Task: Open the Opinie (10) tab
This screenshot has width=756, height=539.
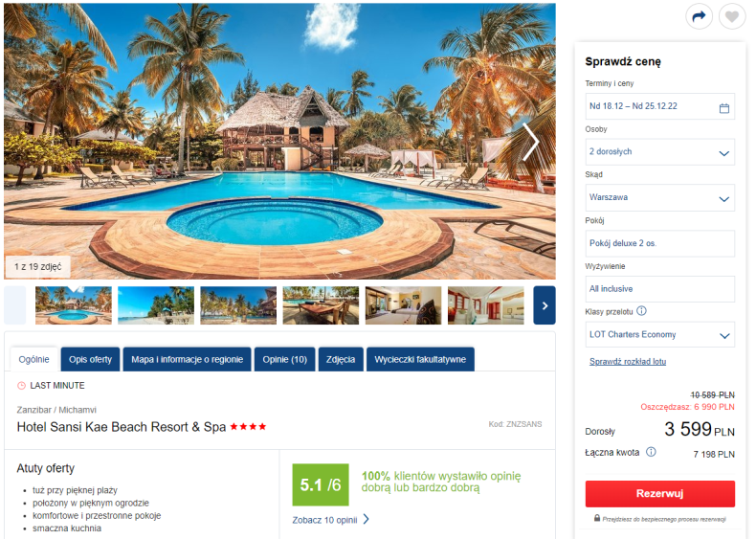Action: click(284, 359)
